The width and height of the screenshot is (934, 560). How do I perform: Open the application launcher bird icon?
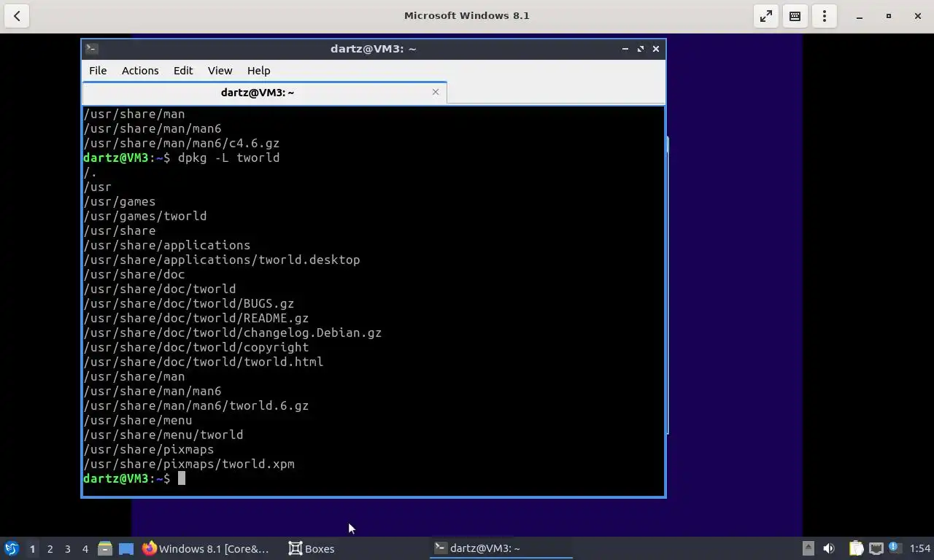pos(12,548)
